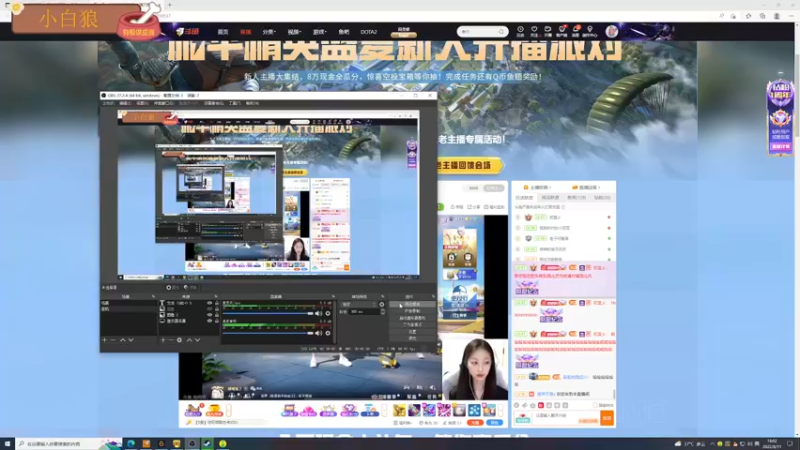Remove selected source in OBS Sources panel
800x450 pixels.
(171, 340)
